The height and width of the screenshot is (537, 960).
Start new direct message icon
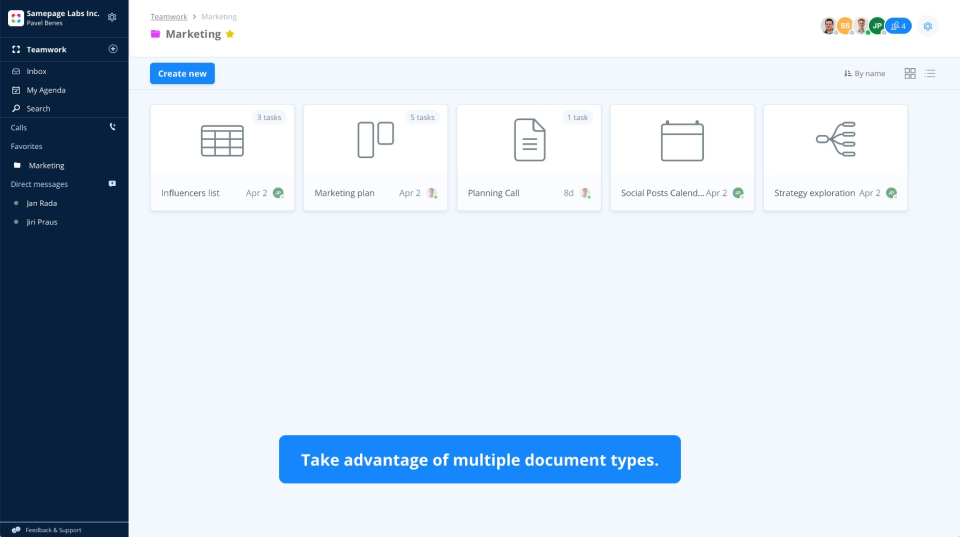(112, 184)
